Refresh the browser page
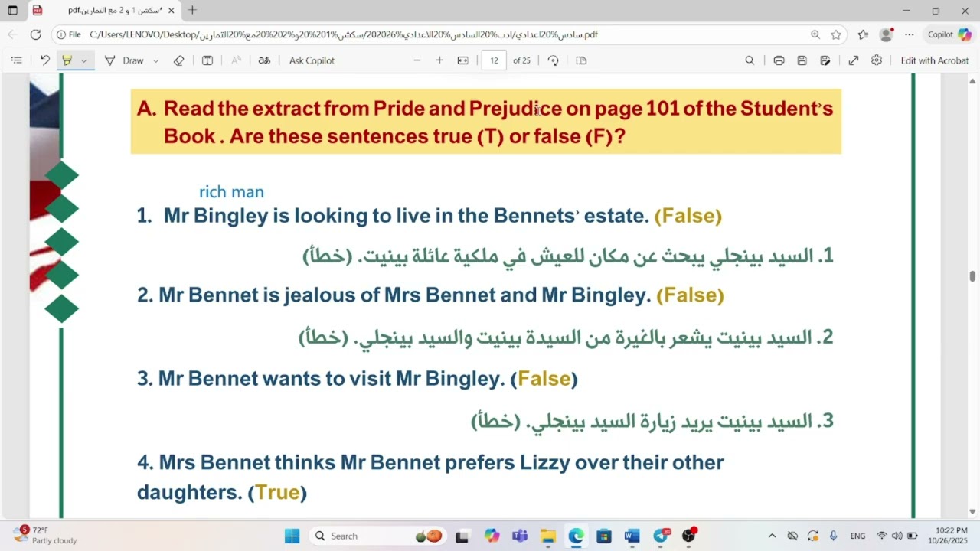The width and height of the screenshot is (980, 551). (35, 34)
